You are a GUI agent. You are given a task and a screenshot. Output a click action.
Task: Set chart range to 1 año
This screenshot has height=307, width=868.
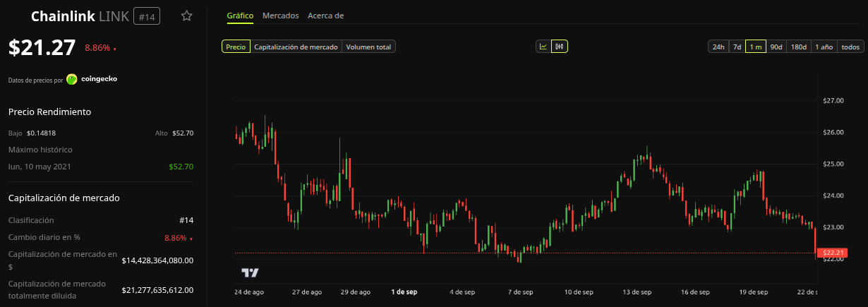click(x=824, y=47)
